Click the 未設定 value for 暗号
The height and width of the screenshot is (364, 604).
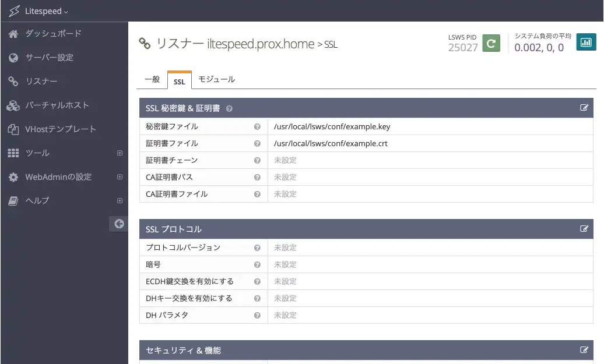pos(285,265)
